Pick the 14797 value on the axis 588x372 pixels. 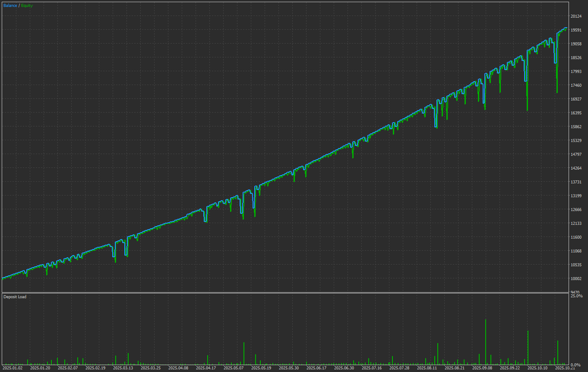pos(575,154)
